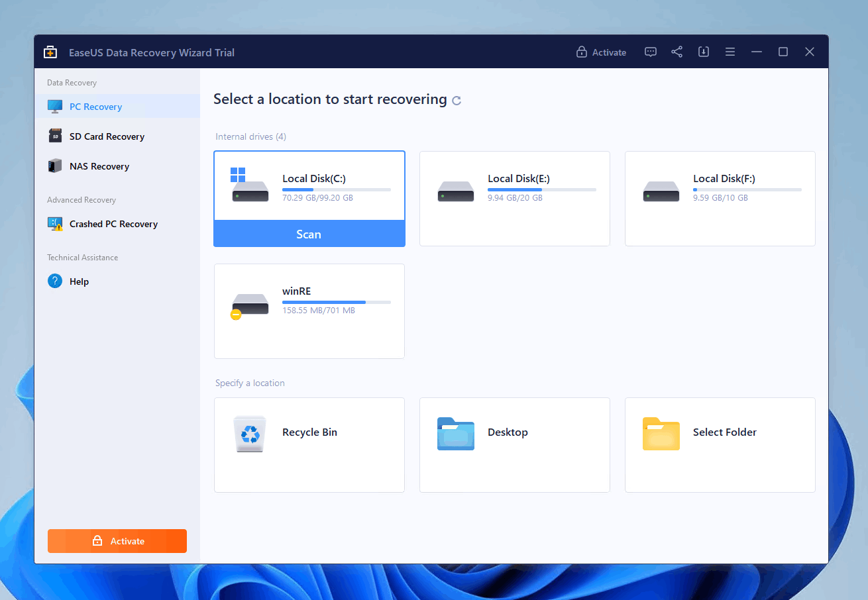Select the Desktop location label

(x=508, y=432)
